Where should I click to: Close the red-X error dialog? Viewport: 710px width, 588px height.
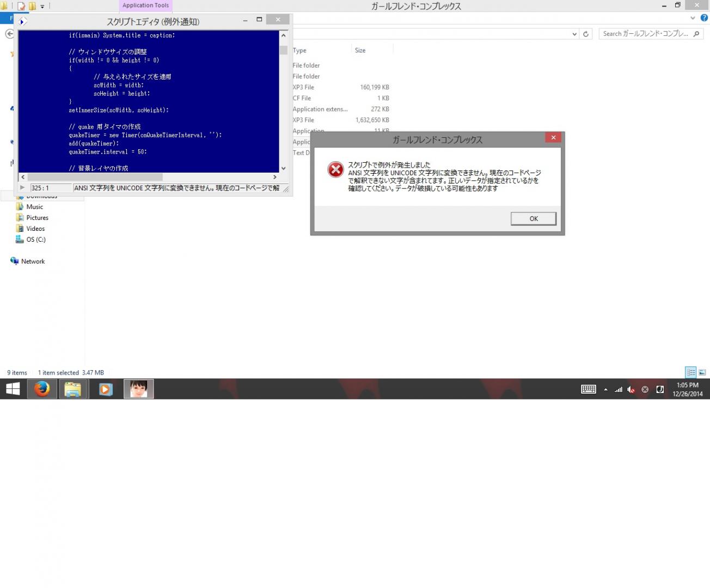[553, 138]
